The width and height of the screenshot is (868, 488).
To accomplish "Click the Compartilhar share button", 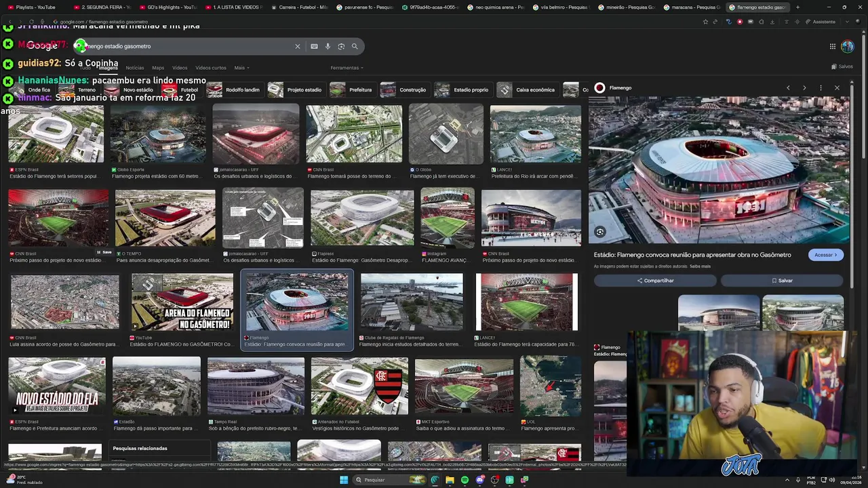I will tap(655, 281).
